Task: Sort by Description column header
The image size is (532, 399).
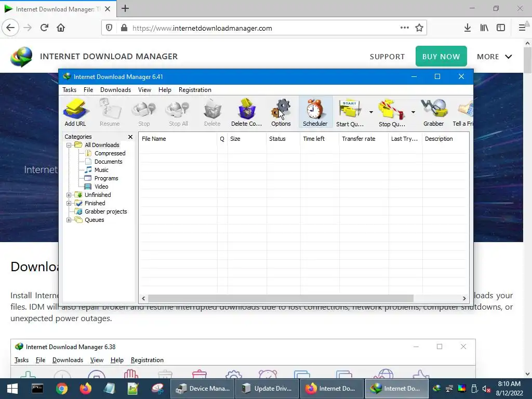Action: (x=445, y=139)
